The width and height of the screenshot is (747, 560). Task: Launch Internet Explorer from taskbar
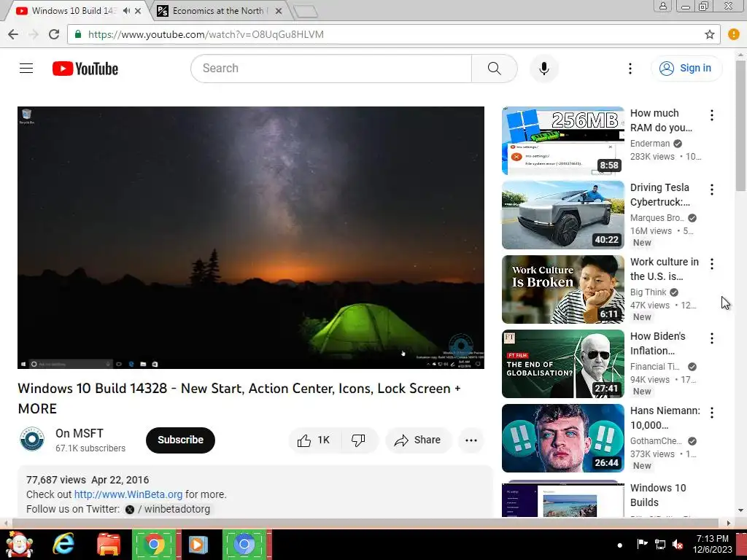click(x=63, y=544)
